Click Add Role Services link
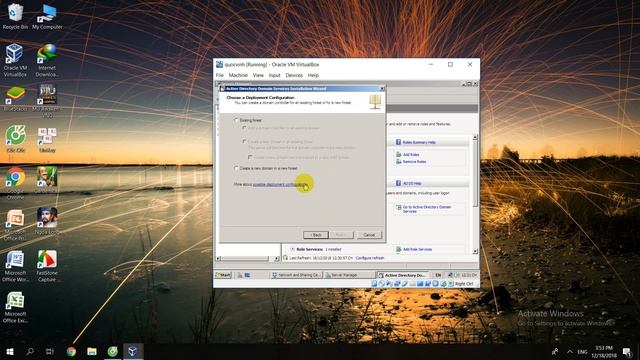Image resolution: width=640 pixels, height=360 pixels. point(417,249)
